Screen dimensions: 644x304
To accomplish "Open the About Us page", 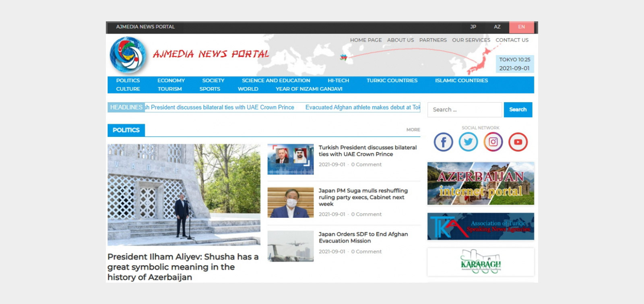I will click(400, 40).
